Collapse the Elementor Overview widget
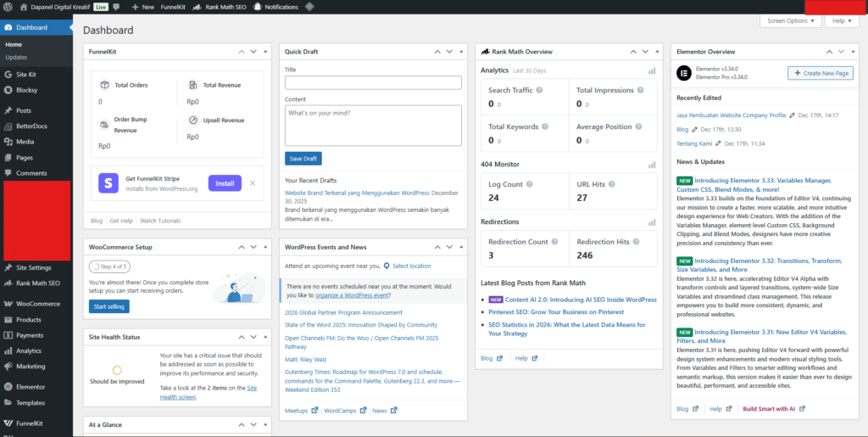868x437 pixels. tap(853, 52)
